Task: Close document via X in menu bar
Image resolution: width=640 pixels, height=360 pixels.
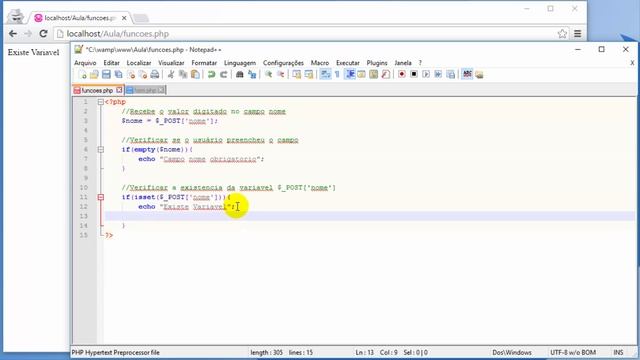Action: [632, 63]
